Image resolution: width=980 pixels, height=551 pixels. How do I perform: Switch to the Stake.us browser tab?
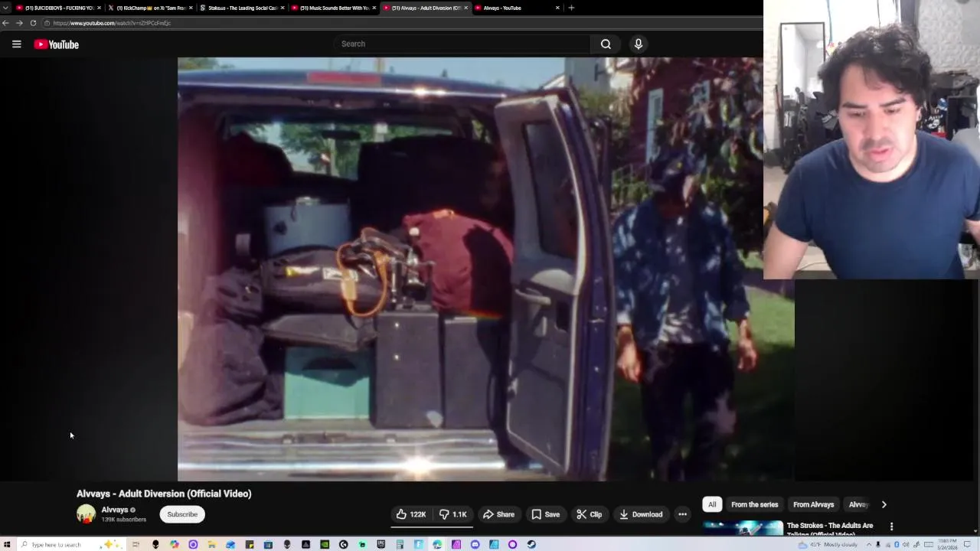(242, 8)
